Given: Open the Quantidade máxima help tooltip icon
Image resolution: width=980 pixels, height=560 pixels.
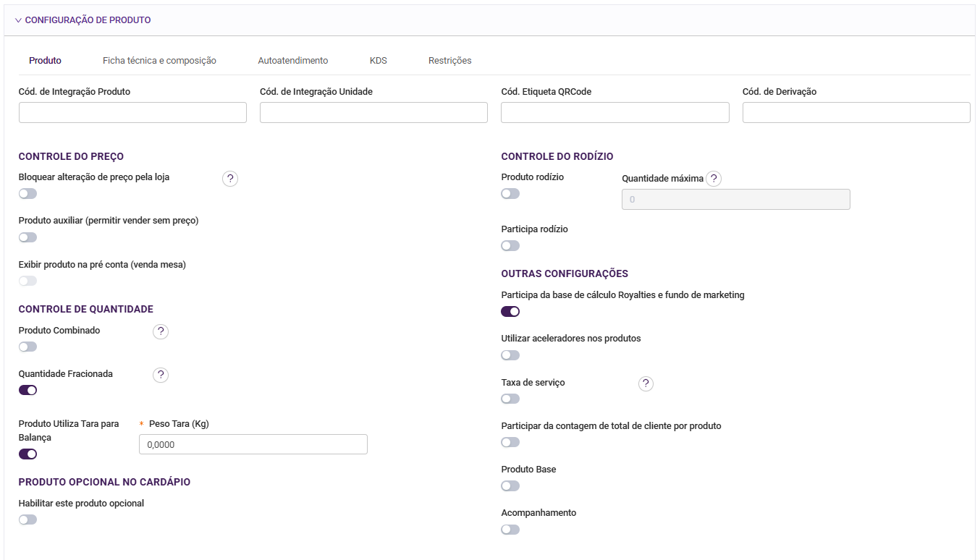Looking at the screenshot, I should pyautogui.click(x=714, y=179).
